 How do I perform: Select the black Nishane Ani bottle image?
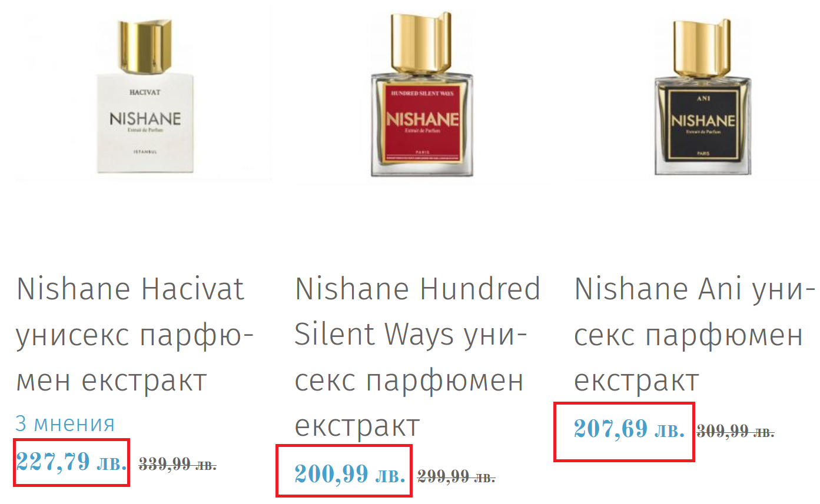point(703,124)
